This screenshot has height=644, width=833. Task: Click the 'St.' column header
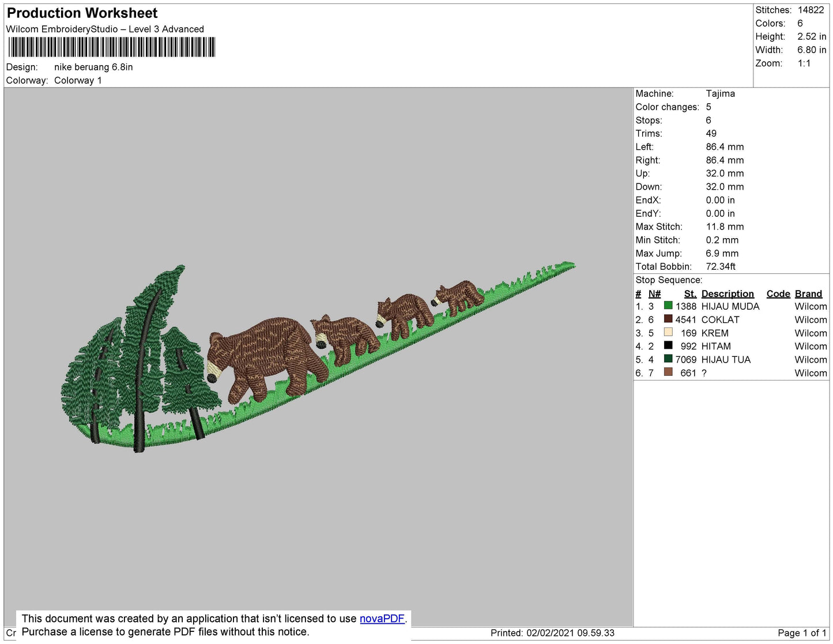[x=690, y=293]
